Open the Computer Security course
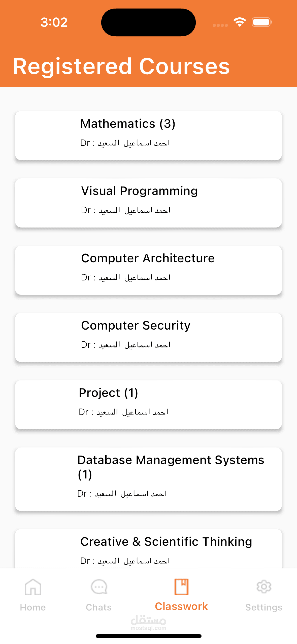This screenshot has height=644, width=297. coord(148,337)
